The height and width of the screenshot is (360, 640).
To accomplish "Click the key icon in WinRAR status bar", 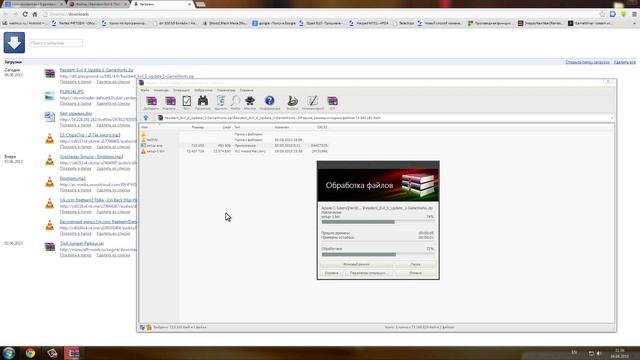I will 149,327.
